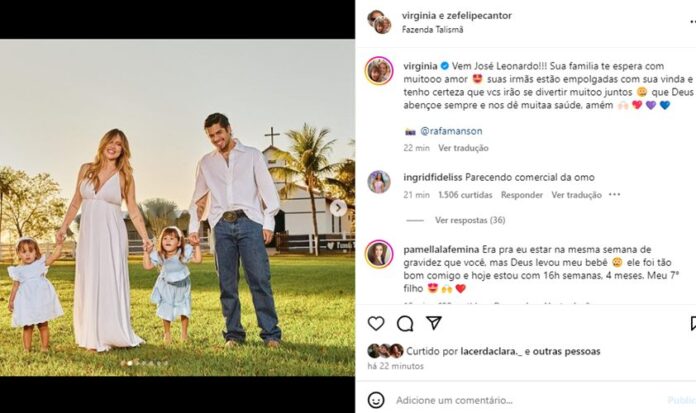Like the post with the heart icon
Screen dimensions: 696x413
coord(376,323)
